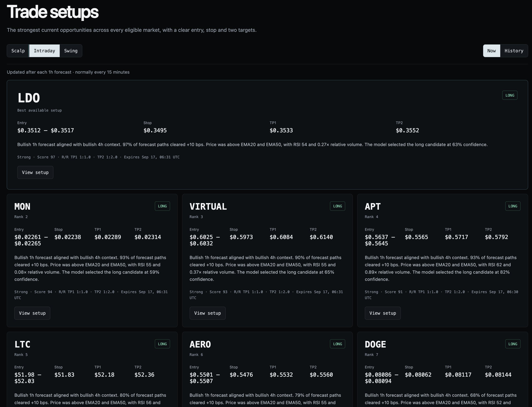The image size is (532, 407).
Task: Click the LONG badge on APT card
Action: pyautogui.click(x=513, y=206)
